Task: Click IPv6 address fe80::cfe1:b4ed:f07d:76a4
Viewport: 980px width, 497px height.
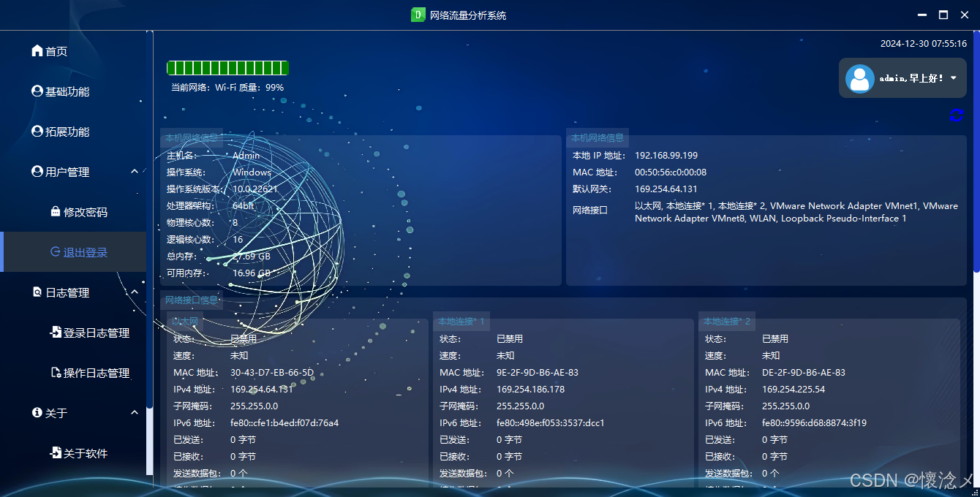Action: [x=284, y=422]
